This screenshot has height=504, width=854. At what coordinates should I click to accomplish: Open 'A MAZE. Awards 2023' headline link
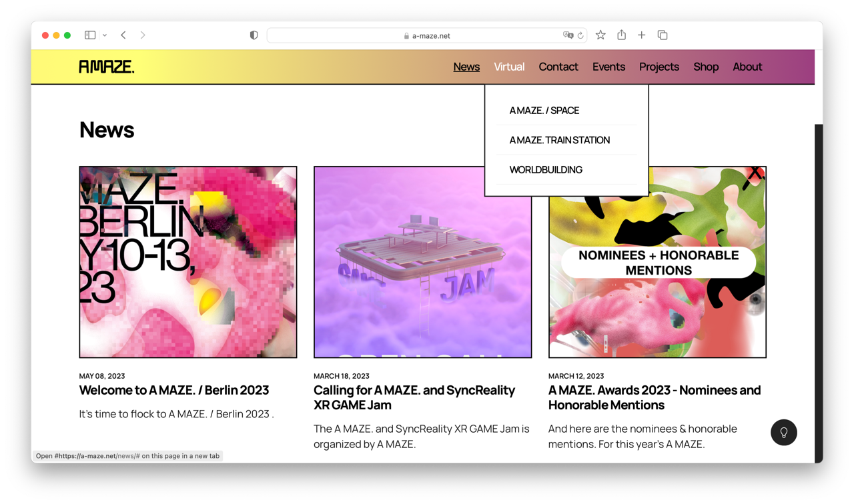[655, 397]
